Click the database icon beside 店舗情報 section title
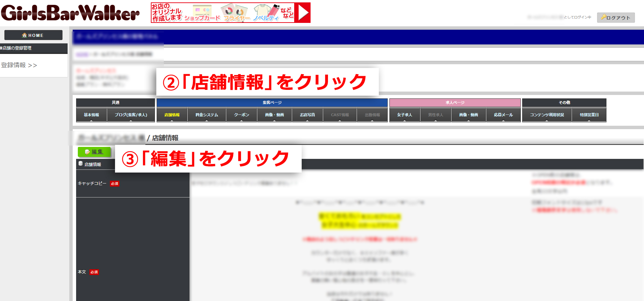Image resolution: width=644 pixels, height=301 pixels. (81, 164)
